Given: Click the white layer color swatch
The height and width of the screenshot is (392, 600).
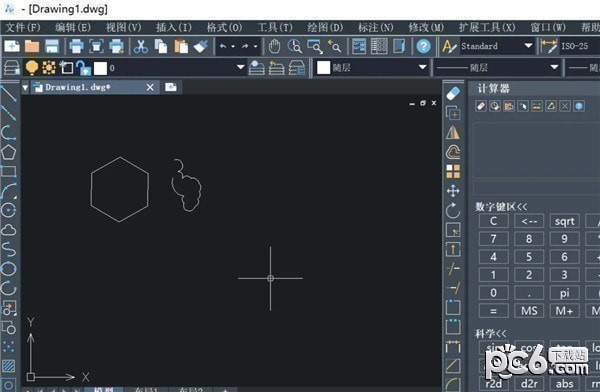Looking at the screenshot, I should (x=101, y=68).
